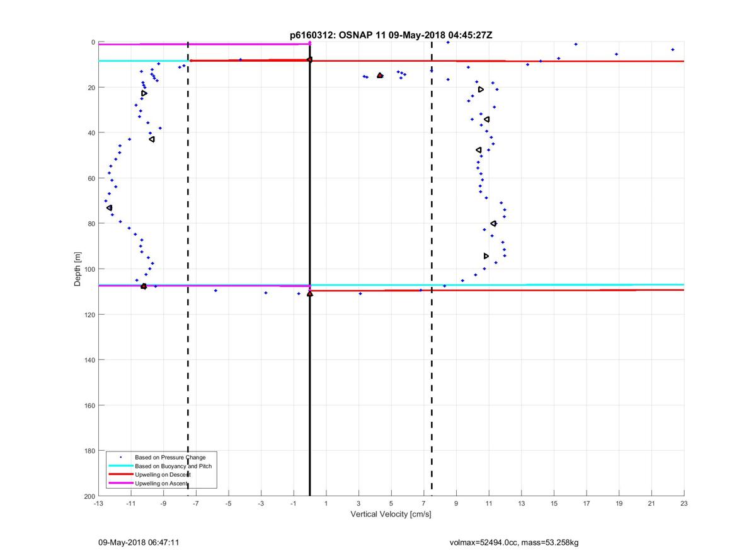
Task: Click the x-axis tick label '19'
Action: pyautogui.click(x=619, y=504)
